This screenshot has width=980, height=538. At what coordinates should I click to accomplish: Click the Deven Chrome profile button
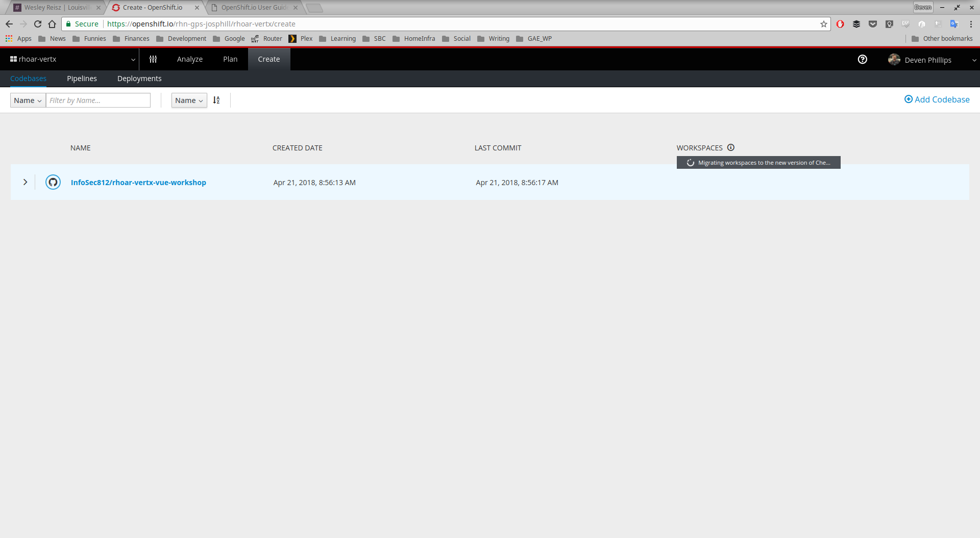point(923,7)
